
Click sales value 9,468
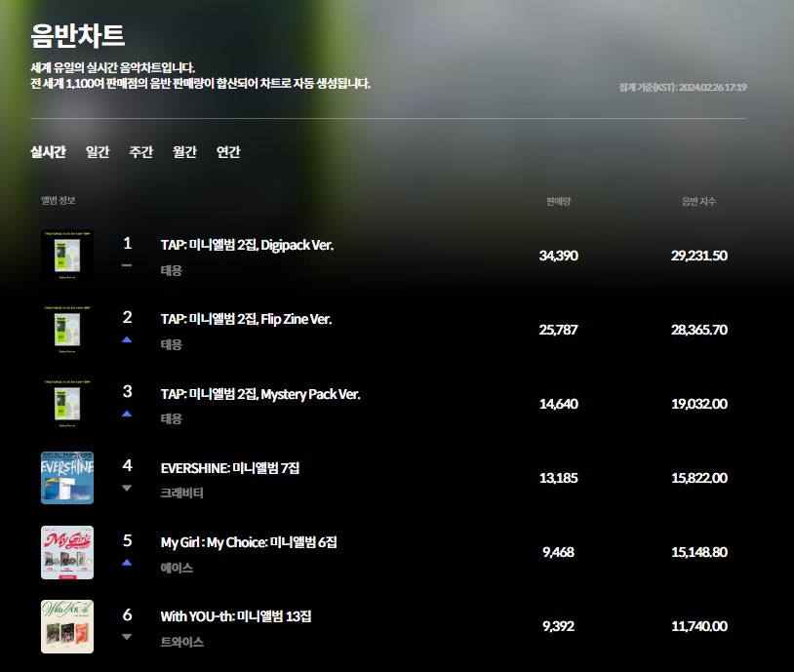tap(559, 552)
